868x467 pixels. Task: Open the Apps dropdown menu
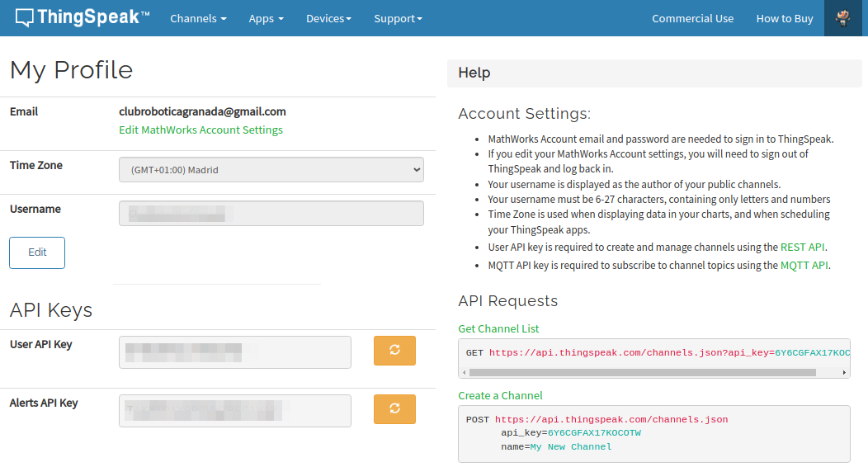tap(266, 18)
